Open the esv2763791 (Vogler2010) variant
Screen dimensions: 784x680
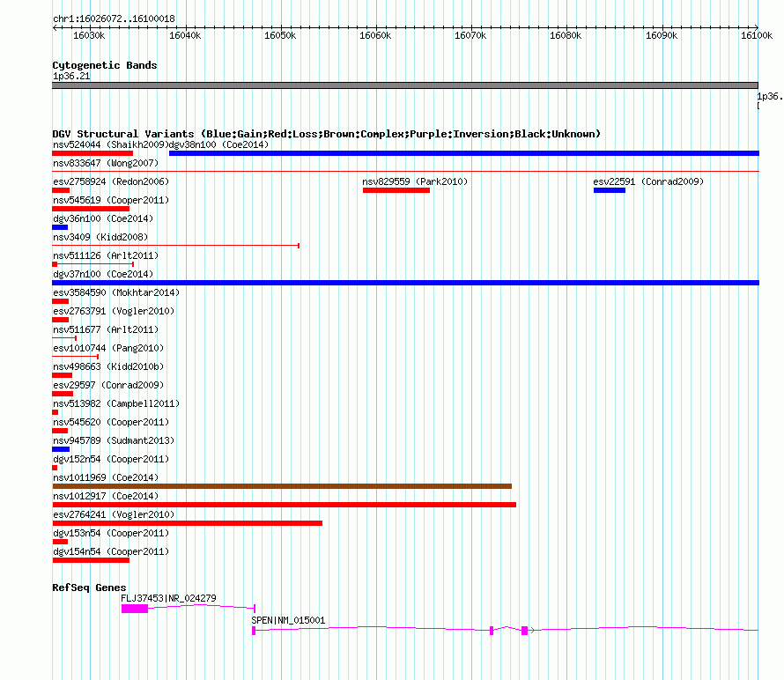coord(114,311)
